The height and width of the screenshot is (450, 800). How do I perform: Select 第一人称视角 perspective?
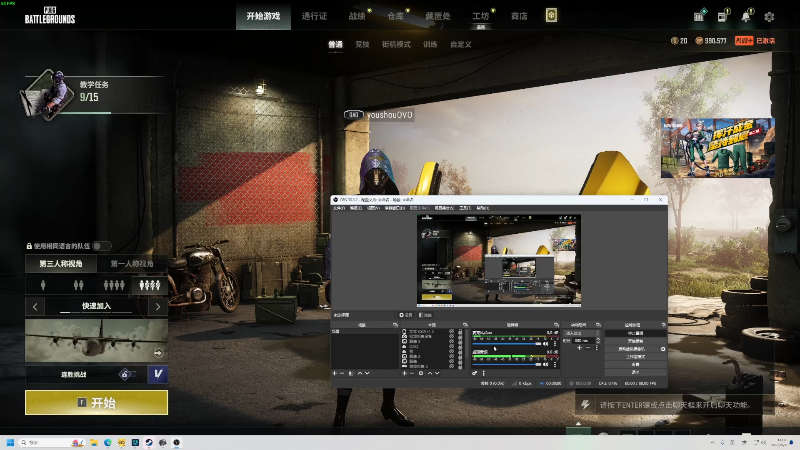coord(132,264)
